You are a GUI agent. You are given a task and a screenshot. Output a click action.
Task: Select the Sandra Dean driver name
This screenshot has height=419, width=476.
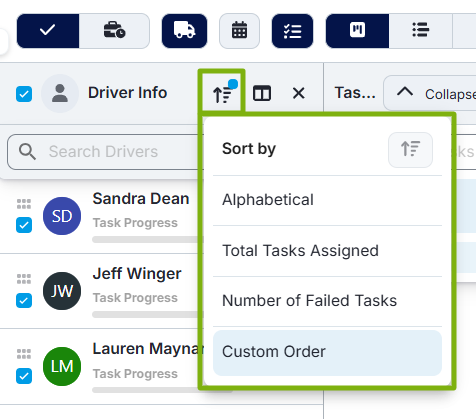tap(141, 199)
